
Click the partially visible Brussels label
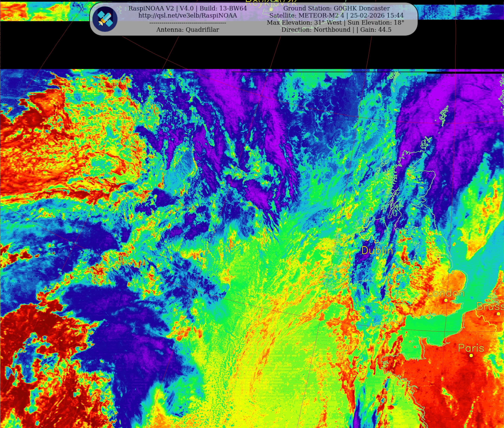point(490,306)
